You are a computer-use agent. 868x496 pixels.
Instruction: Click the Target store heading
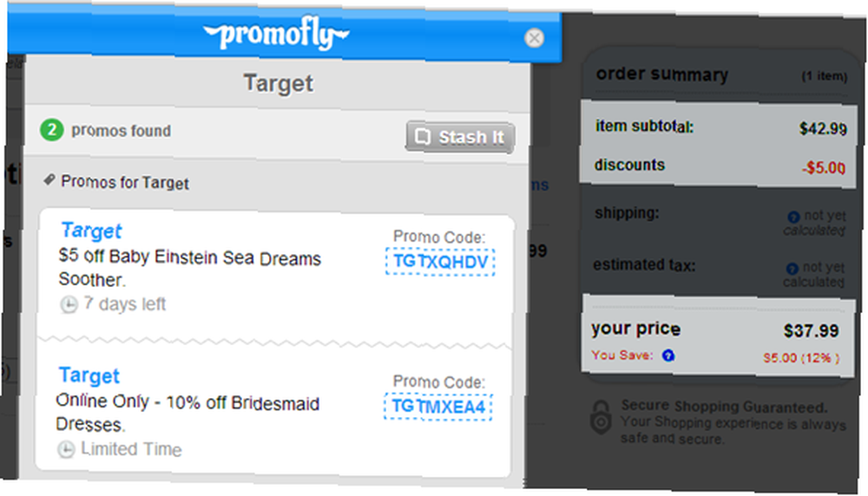(x=279, y=83)
